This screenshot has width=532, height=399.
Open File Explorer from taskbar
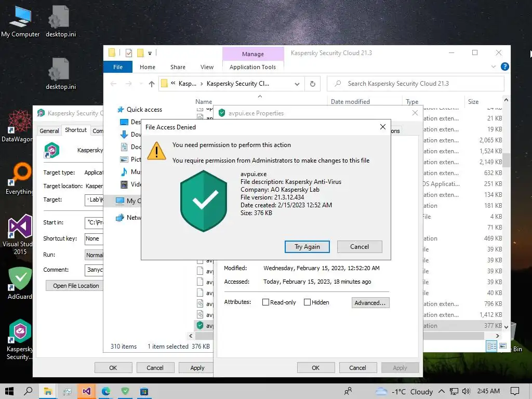click(x=47, y=392)
